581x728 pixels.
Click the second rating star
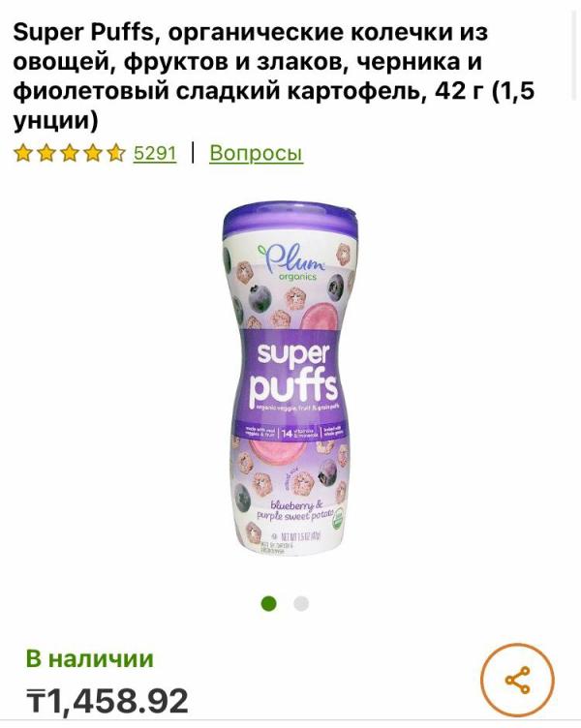pyautogui.click(x=46, y=153)
